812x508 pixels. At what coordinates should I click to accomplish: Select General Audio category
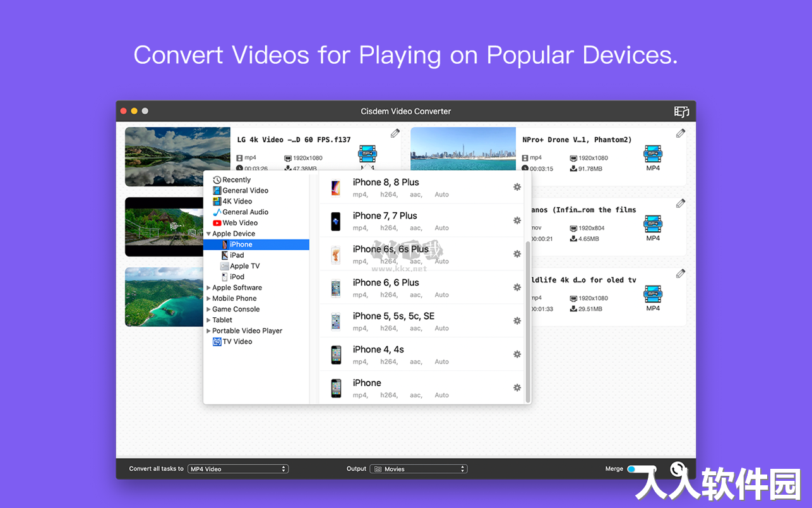[241, 212]
